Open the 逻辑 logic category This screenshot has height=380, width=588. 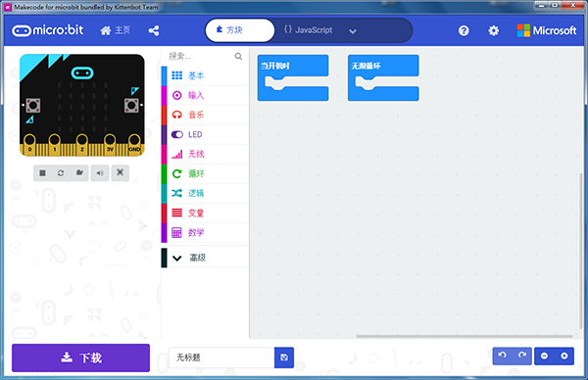(205, 193)
